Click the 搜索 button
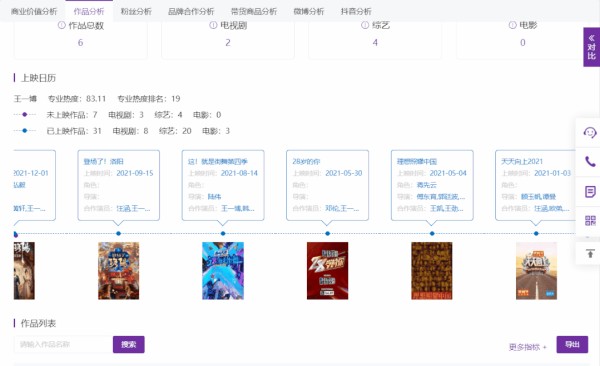This screenshot has width=600, height=366. tap(129, 344)
